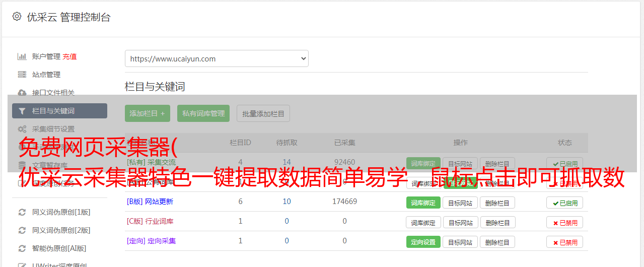
Task: Click 词库绑定 for the 网站更新 row
Action: click(423, 203)
